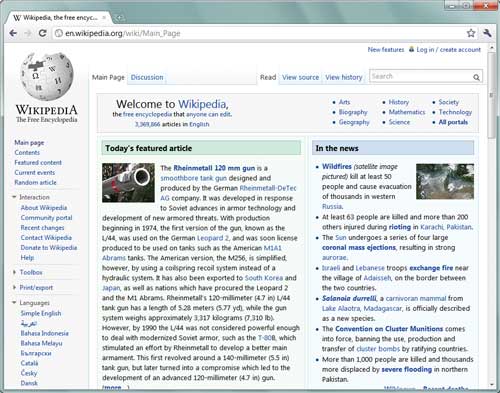
Task: Open Community portal link
Action: (46, 218)
